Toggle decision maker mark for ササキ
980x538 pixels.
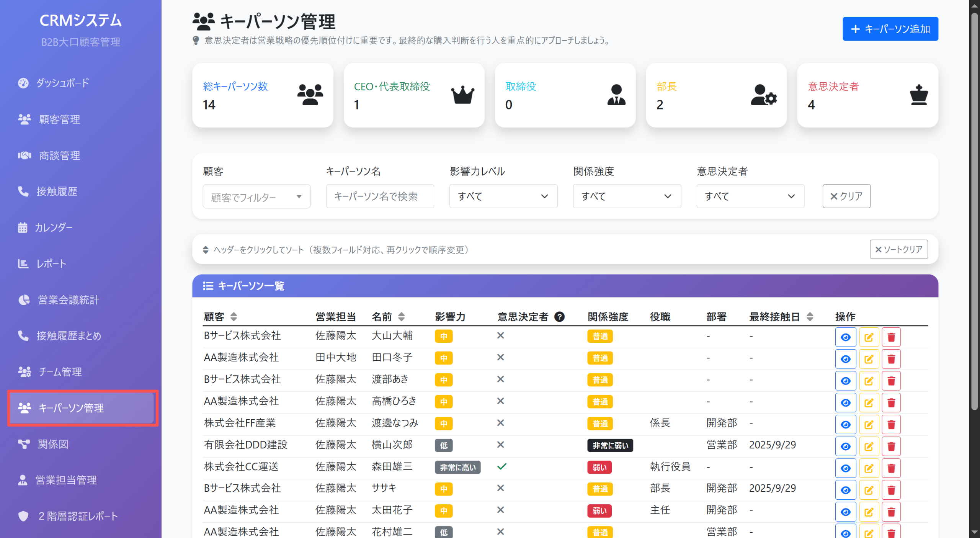[x=500, y=489]
